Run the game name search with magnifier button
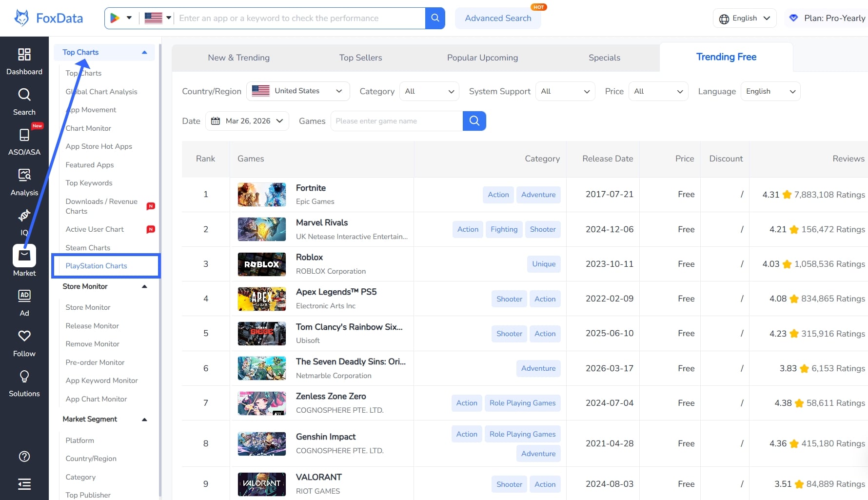868x500 pixels. coord(473,120)
